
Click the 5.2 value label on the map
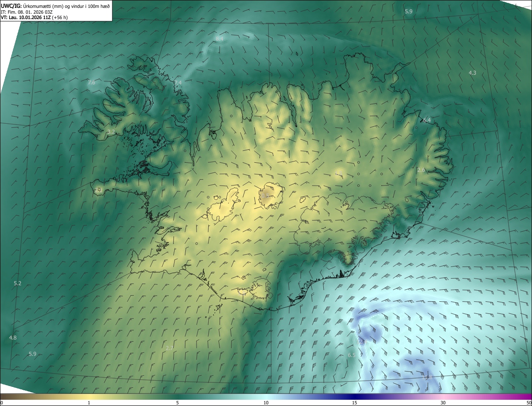pyautogui.click(x=17, y=284)
